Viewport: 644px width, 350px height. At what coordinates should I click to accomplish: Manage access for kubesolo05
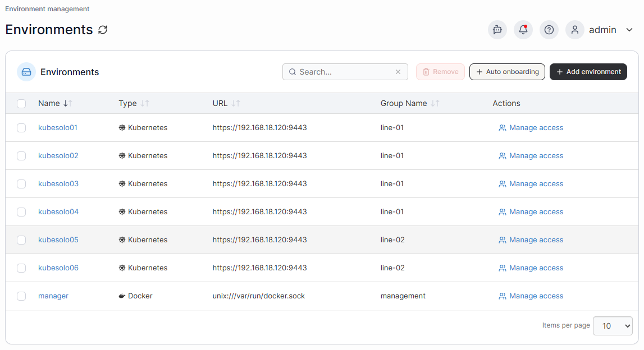point(531,240)
